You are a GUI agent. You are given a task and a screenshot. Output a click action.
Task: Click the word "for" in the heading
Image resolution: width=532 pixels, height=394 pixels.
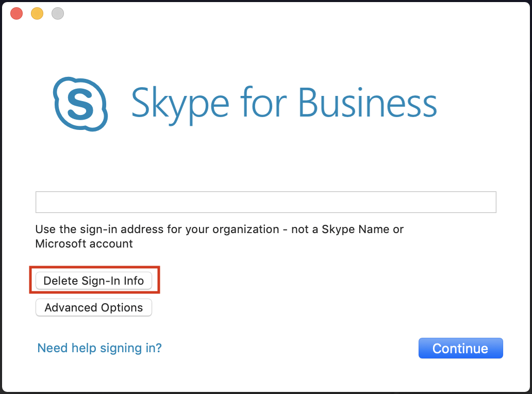[263, 102]
